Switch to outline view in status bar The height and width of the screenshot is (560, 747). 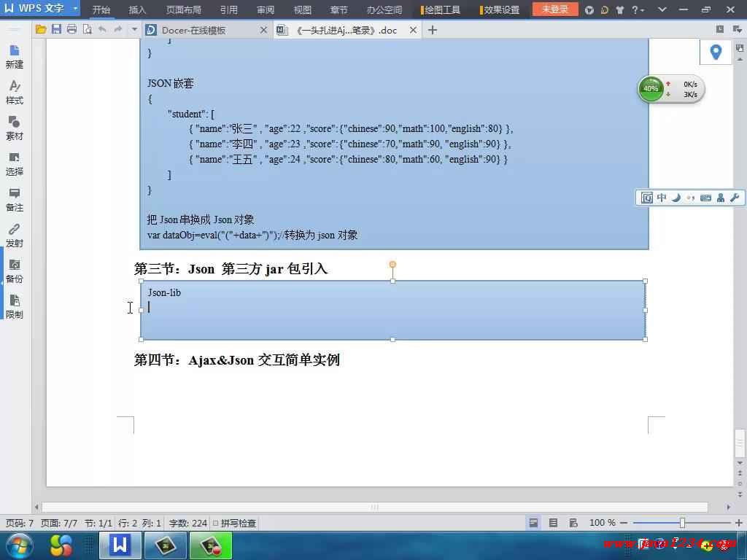tap(553, 523)
